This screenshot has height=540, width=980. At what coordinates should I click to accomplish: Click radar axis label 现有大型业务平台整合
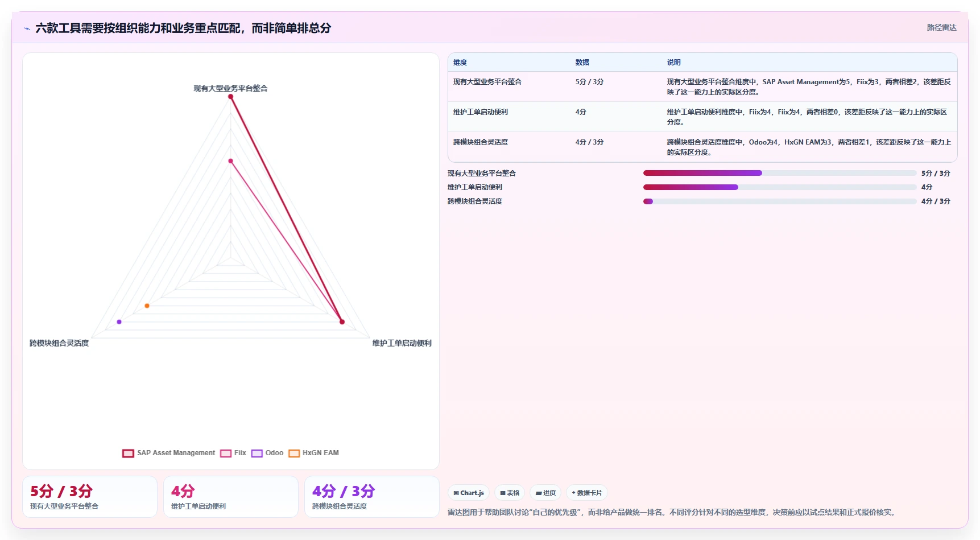pyautogui.click(x=230, y=88)
